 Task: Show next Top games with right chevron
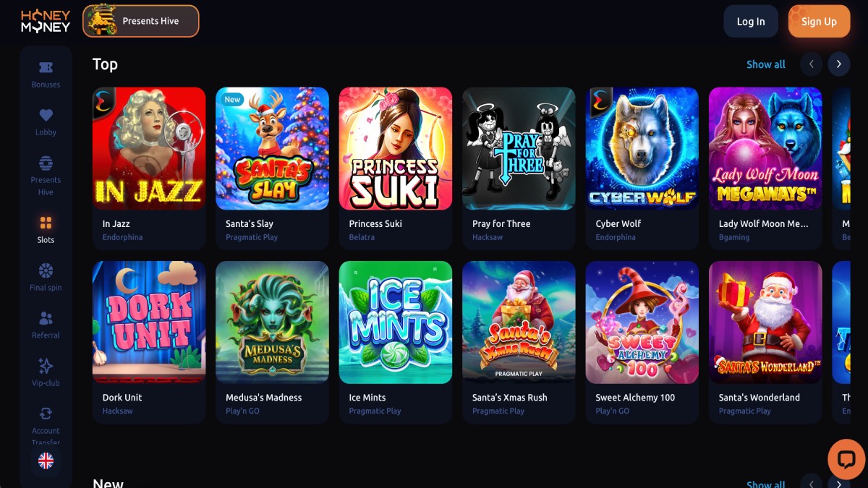839,64
